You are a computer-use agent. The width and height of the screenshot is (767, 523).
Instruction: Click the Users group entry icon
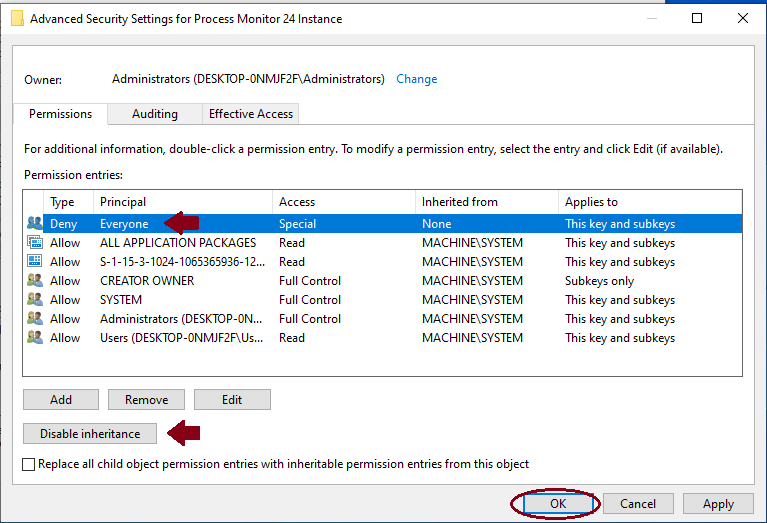coord(35,338)
